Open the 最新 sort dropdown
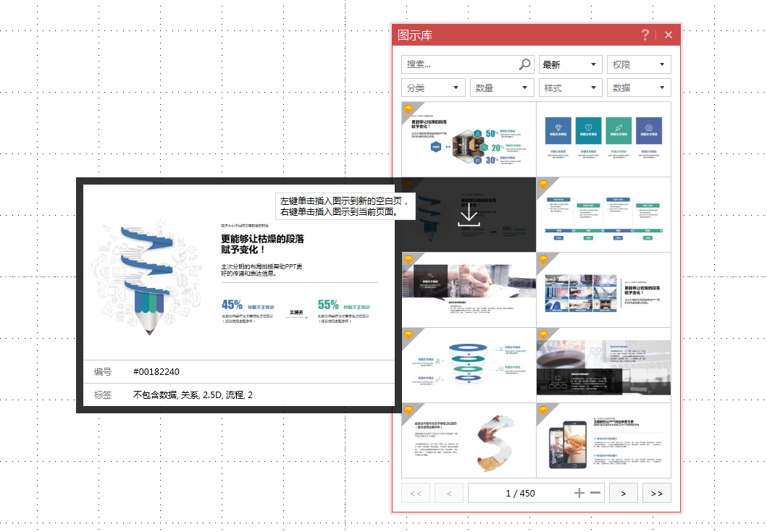 tap(570, 64)
